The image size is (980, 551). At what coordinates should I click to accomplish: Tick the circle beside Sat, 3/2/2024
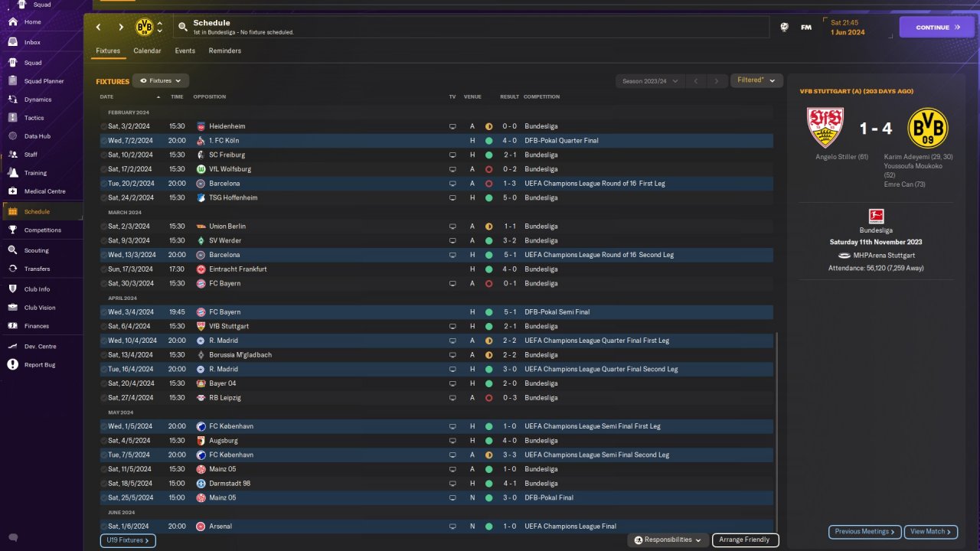coord(104,126)
